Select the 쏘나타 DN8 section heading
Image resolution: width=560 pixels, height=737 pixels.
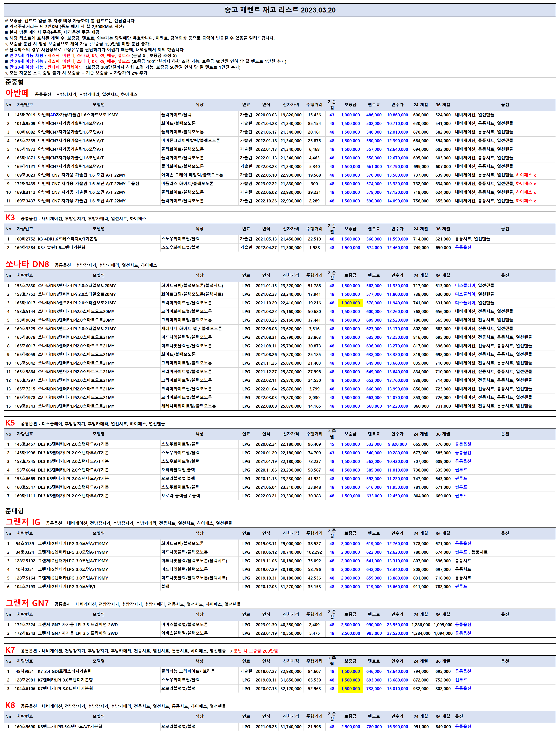[x=27, y=264]
